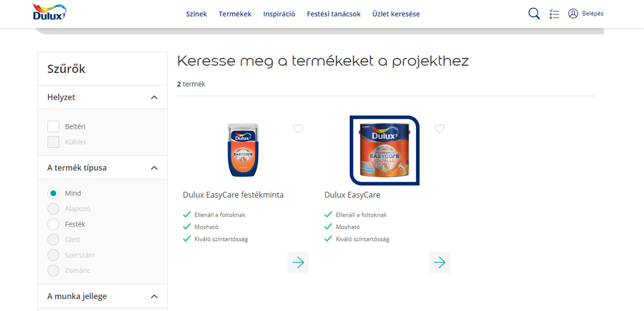Image resolution: width=644 pixels, height=311 pixels.
Task: Check the Beltéri checkbox
Action: tap(54, 126)
